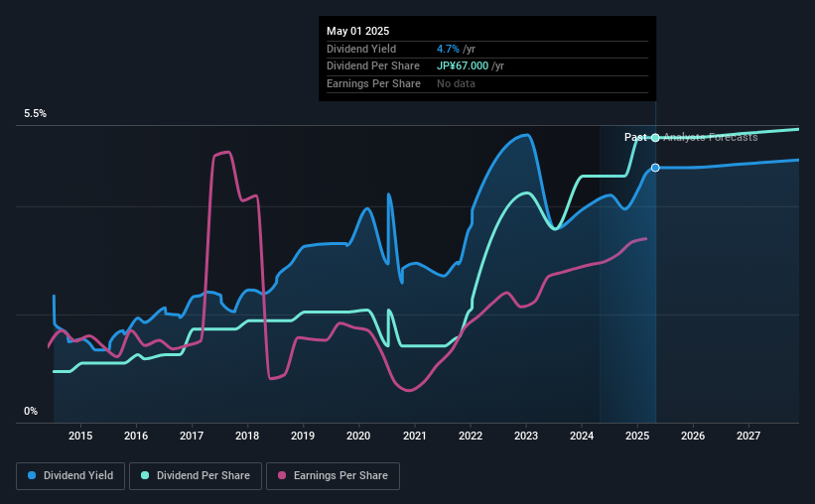Click the teal Dividend Per Share legend dot
Viewport: 815px width, 504px height.
tap(145, 475)
